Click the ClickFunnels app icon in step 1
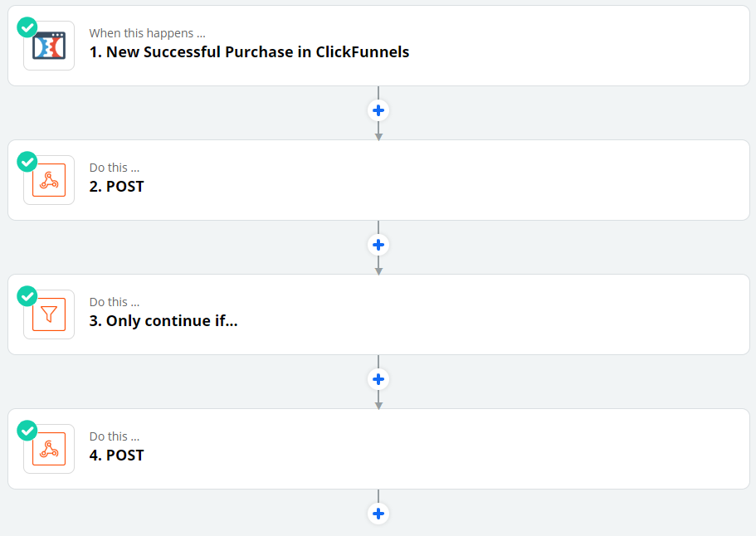Viewport: 756px width, 536px height. 49,46
